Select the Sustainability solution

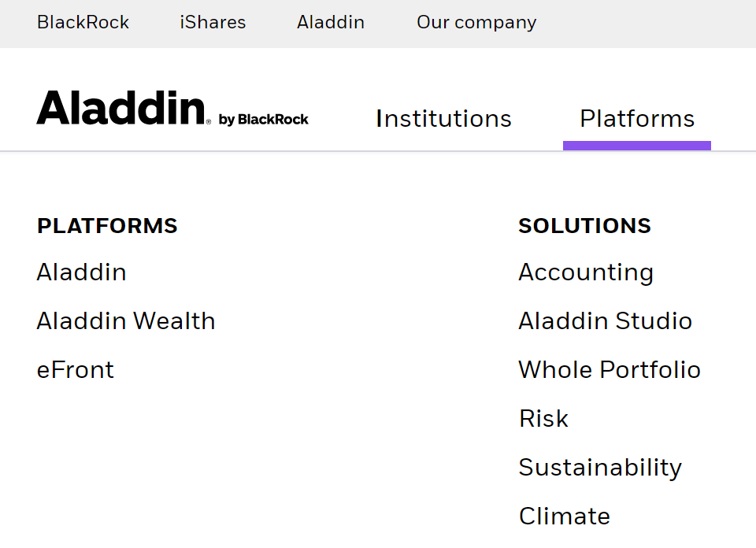tap(600, 468)
